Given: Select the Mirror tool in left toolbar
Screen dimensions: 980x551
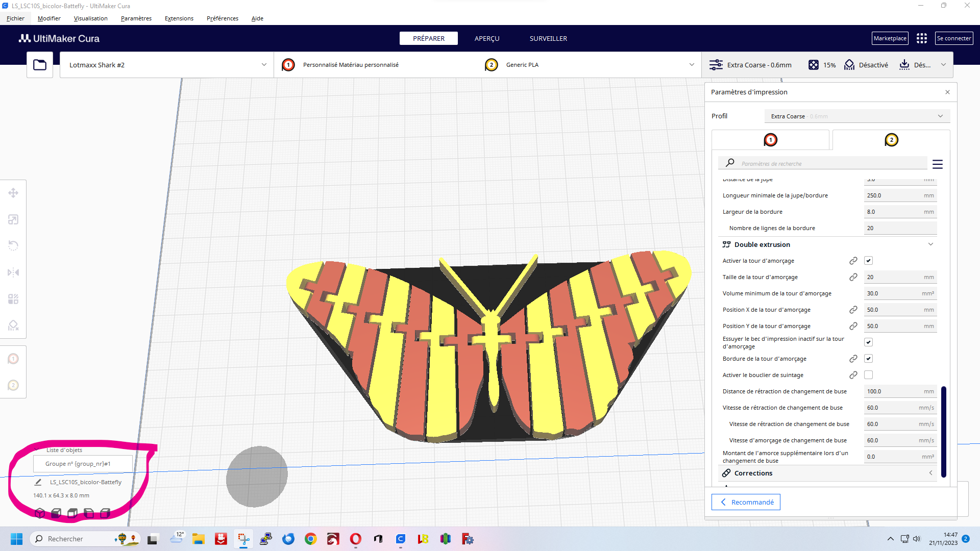Looking at the screenshot, I should pos(13,272).
